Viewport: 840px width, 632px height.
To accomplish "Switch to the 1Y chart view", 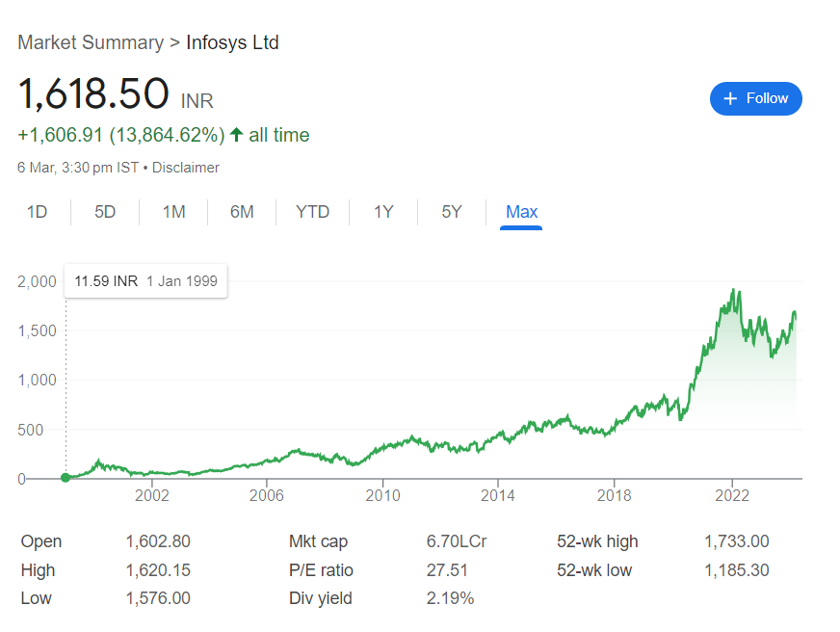I will (x=382, y=211).
